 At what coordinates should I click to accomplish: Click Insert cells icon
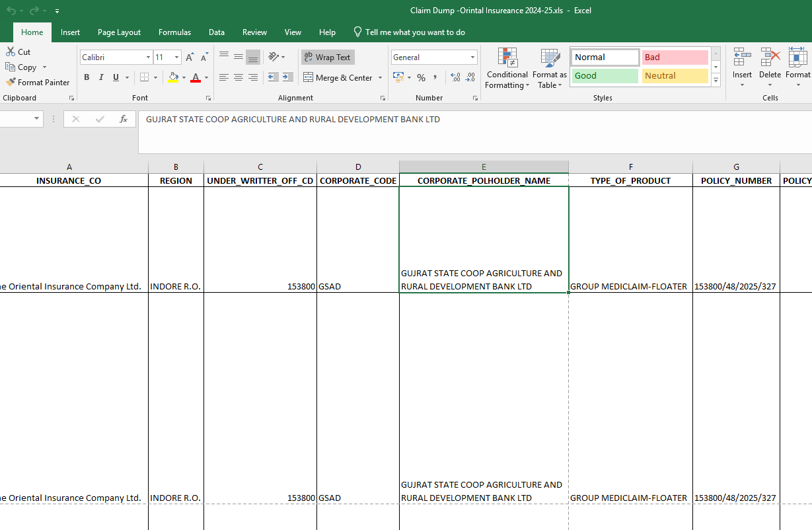(x=742, y=57)
